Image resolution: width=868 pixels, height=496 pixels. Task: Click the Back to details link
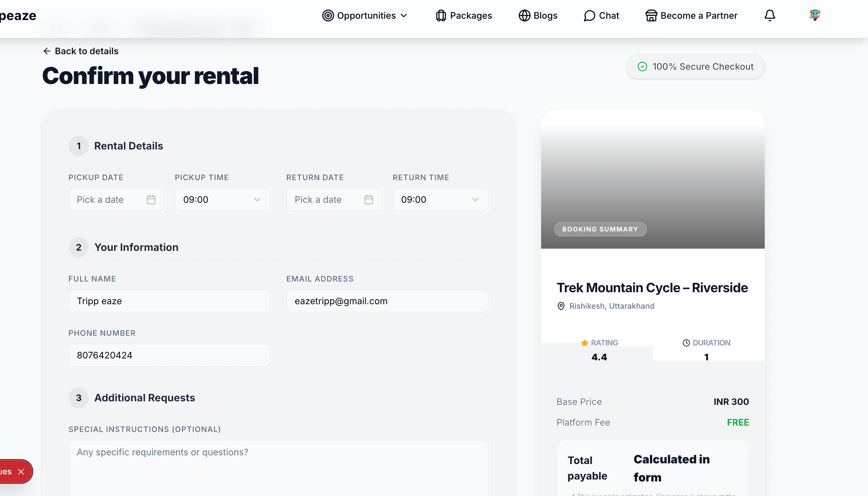81,51
